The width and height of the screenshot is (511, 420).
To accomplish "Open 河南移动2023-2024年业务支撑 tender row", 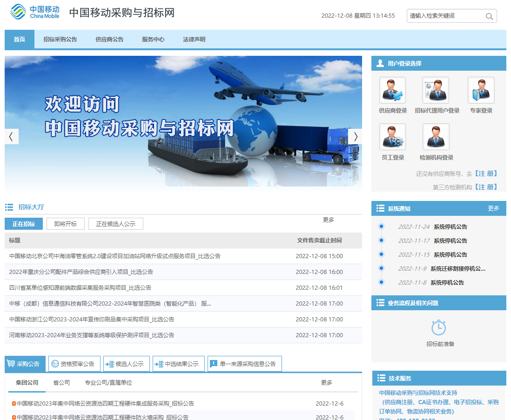I will coord(183,335).
